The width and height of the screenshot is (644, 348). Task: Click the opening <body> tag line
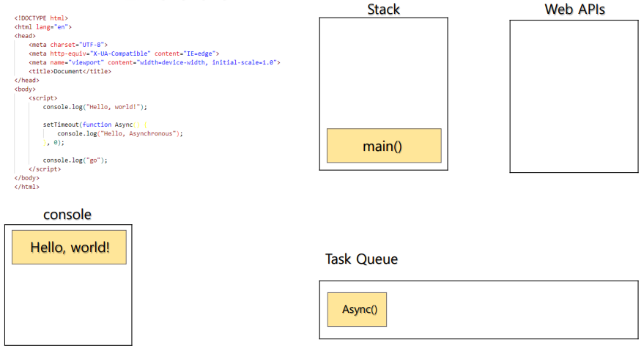pyautogui.click(x=25, y=89)
